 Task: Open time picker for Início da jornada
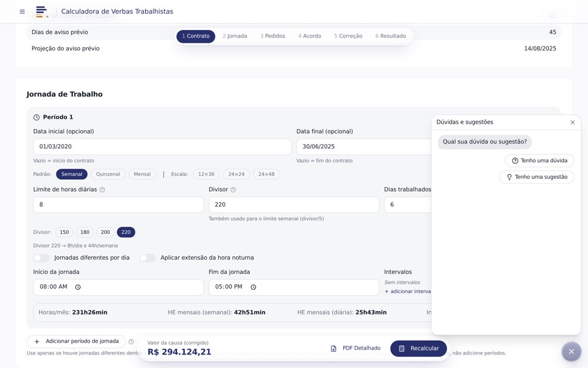tap(78, 287)
